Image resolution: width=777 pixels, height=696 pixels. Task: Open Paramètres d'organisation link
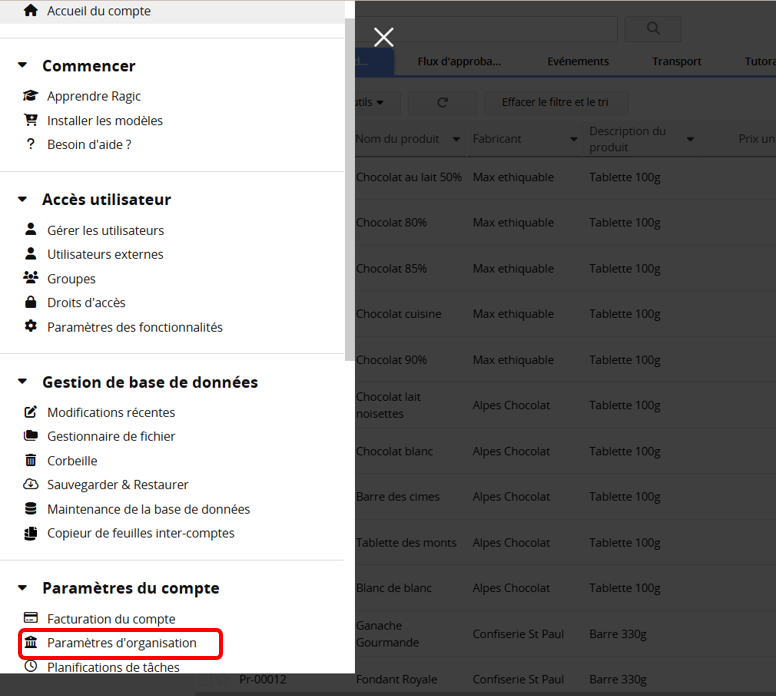click(121, 643)
